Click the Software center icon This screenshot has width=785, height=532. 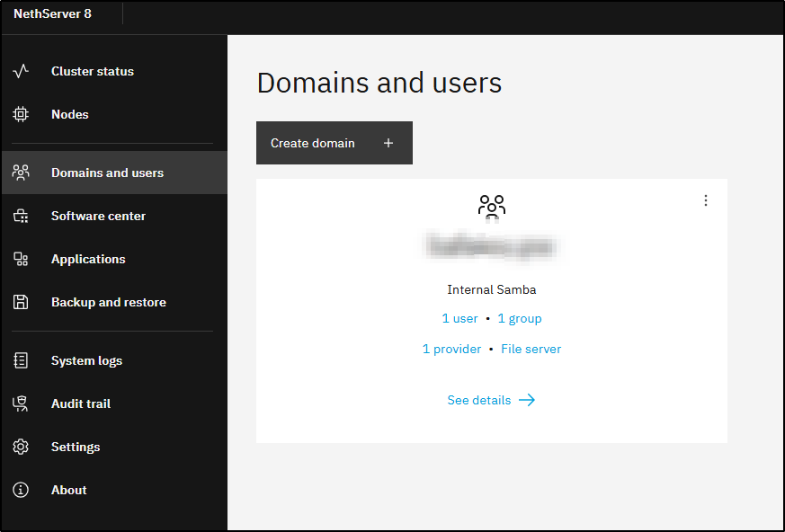click(21, 216)
